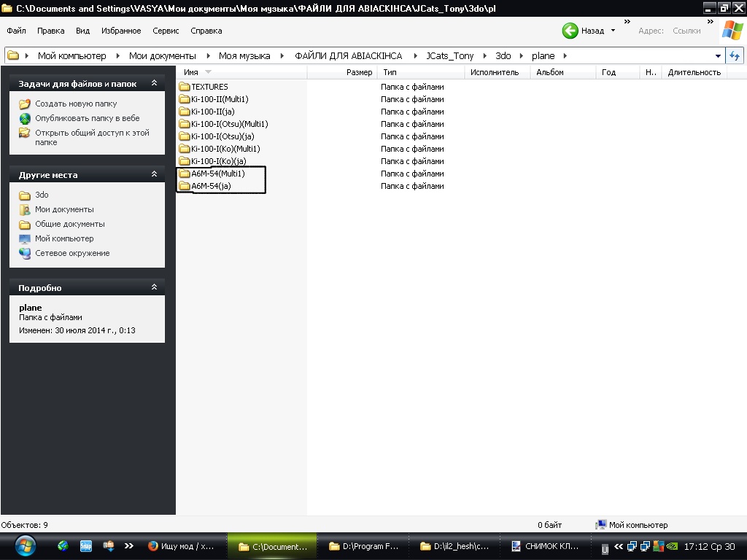747x560 pixels.
Task: Click the globe quick launch icon in taskbar
Action: [63, 546]
